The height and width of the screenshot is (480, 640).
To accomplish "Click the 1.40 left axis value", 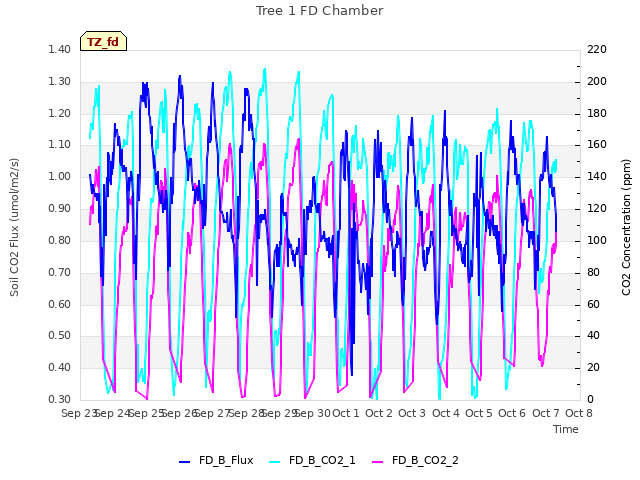I will coord(60,50).
